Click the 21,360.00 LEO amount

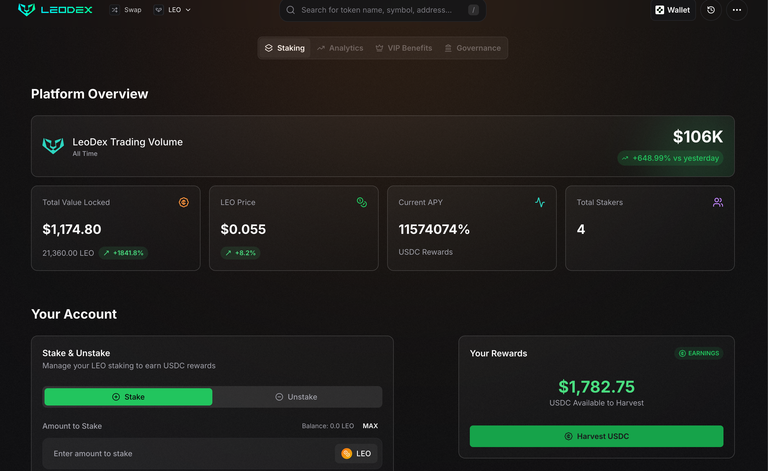tap(68, 253)
